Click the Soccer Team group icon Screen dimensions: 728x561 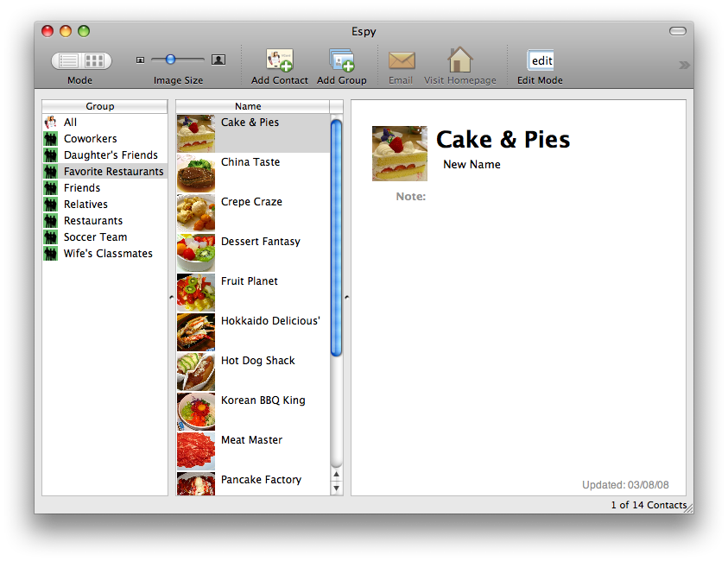(x=51, y=237)
